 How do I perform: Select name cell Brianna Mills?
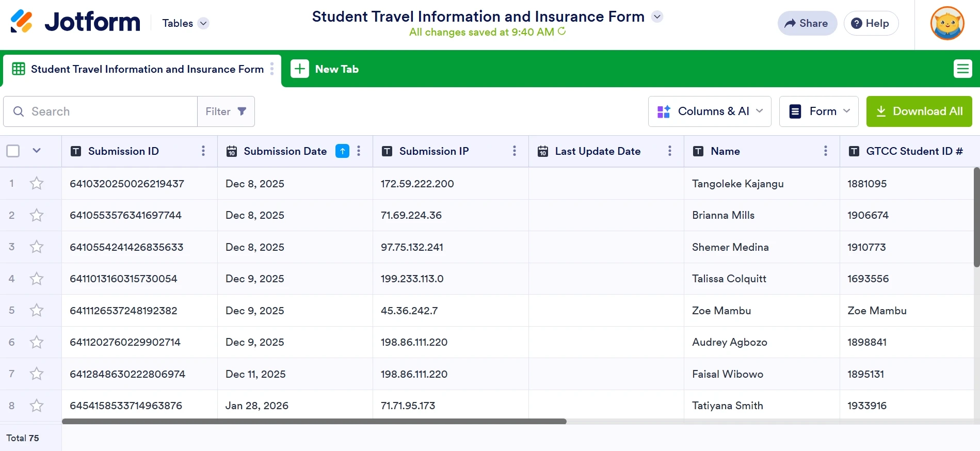[762, 215]
